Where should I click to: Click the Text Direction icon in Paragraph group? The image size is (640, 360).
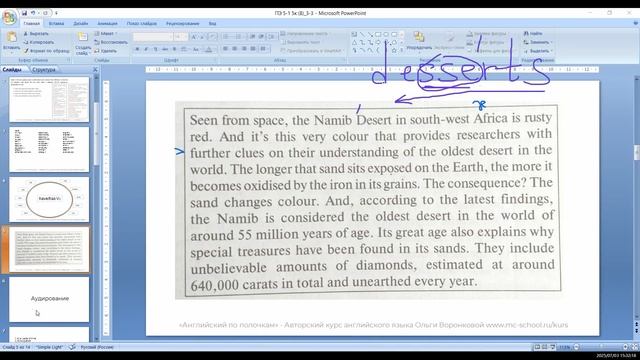click(283, 33)
